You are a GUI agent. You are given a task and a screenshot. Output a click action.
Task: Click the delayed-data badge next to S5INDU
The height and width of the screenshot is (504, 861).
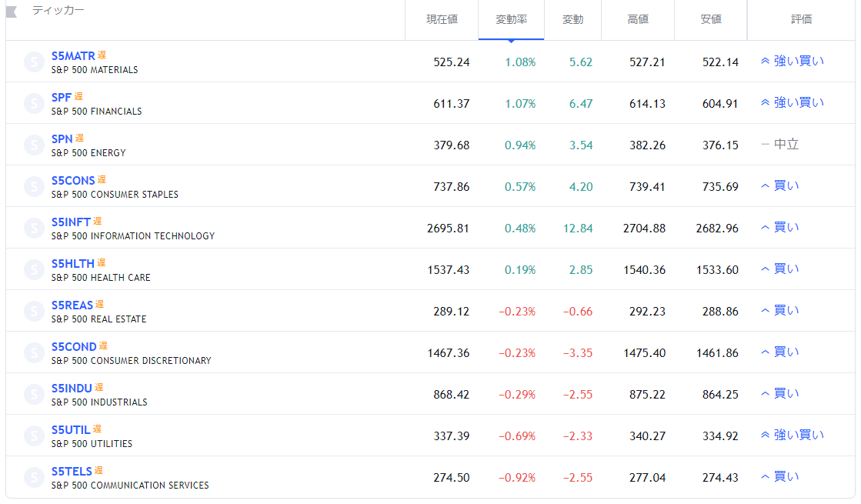[98, 387]
